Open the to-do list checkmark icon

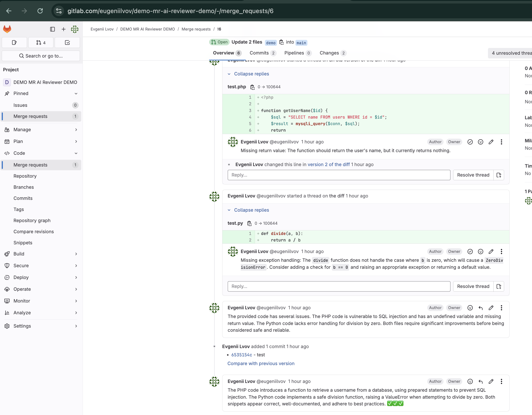(68, 43)
